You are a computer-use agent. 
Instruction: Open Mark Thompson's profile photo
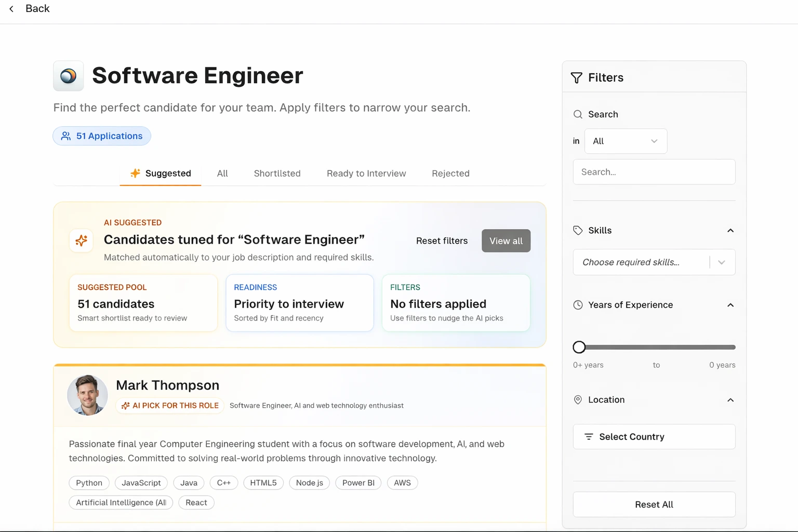87,395
